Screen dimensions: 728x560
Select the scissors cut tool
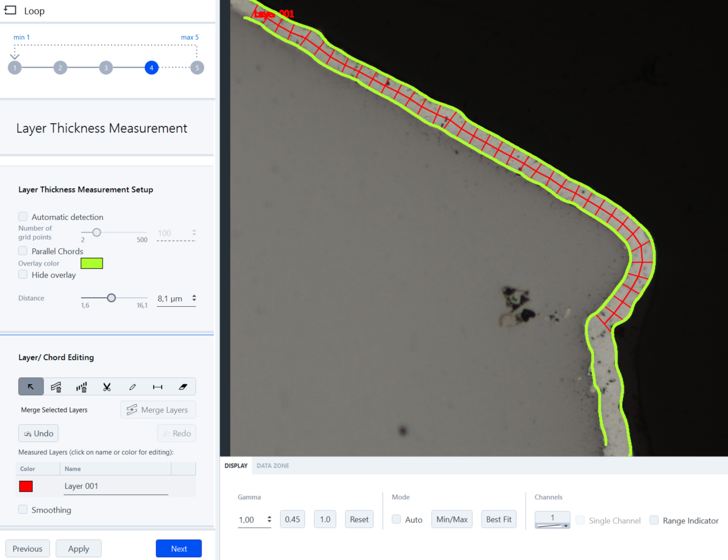[107, 387]
